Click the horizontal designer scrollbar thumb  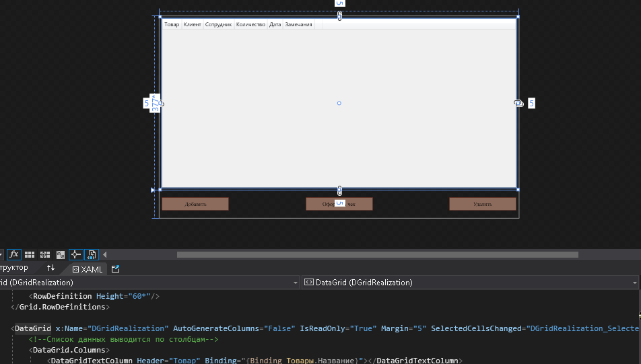pos(377,254)
